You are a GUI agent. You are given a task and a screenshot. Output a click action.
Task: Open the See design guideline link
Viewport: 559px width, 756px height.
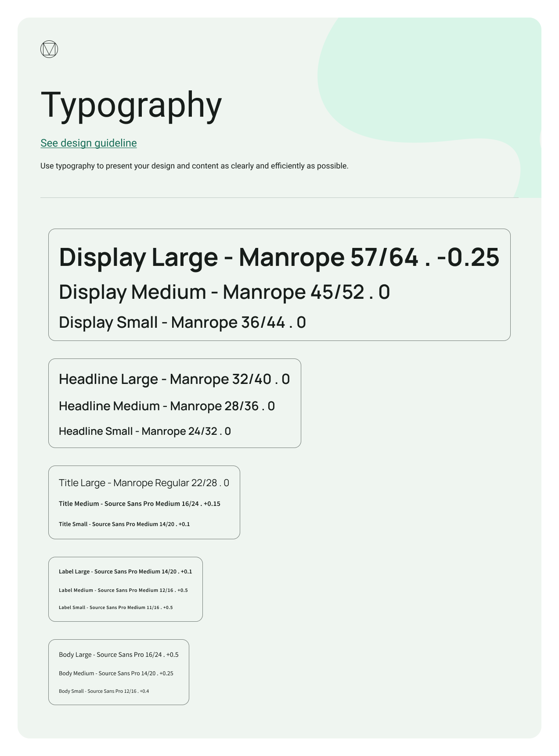89,143
